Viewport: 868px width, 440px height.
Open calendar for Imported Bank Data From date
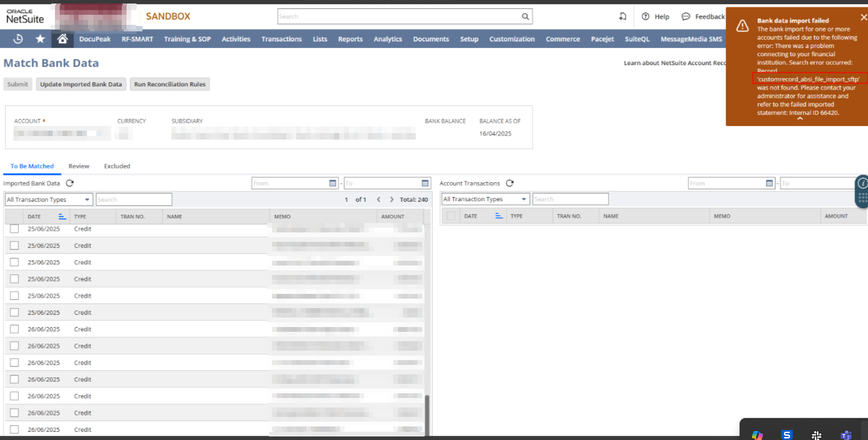pos(333,183)
